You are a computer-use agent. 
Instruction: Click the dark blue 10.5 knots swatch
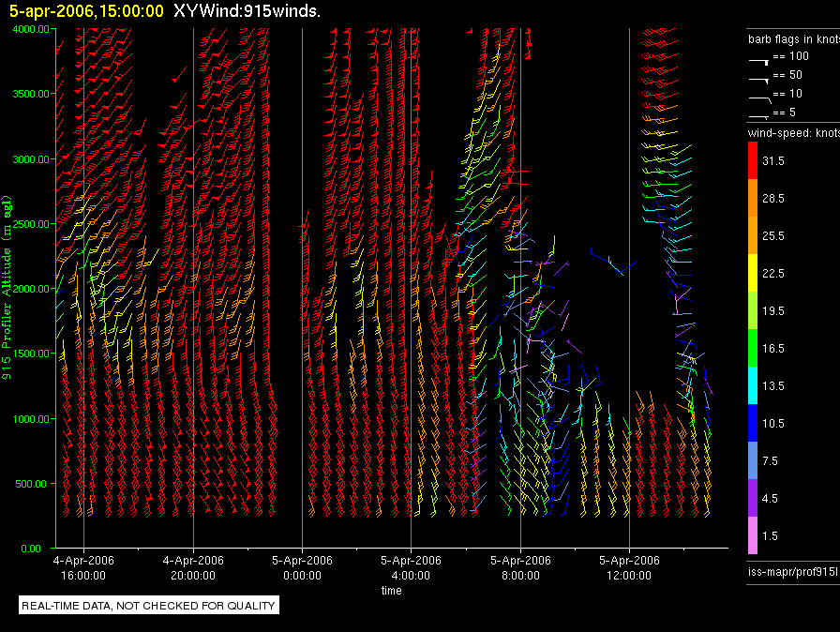pos(754,423)
